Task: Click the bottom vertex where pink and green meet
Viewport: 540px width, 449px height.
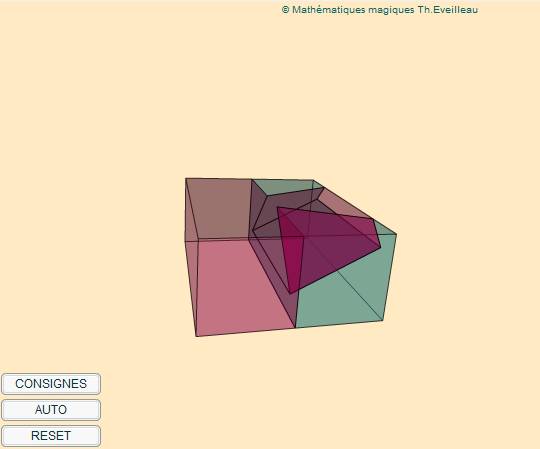Action: coord(295,328)
